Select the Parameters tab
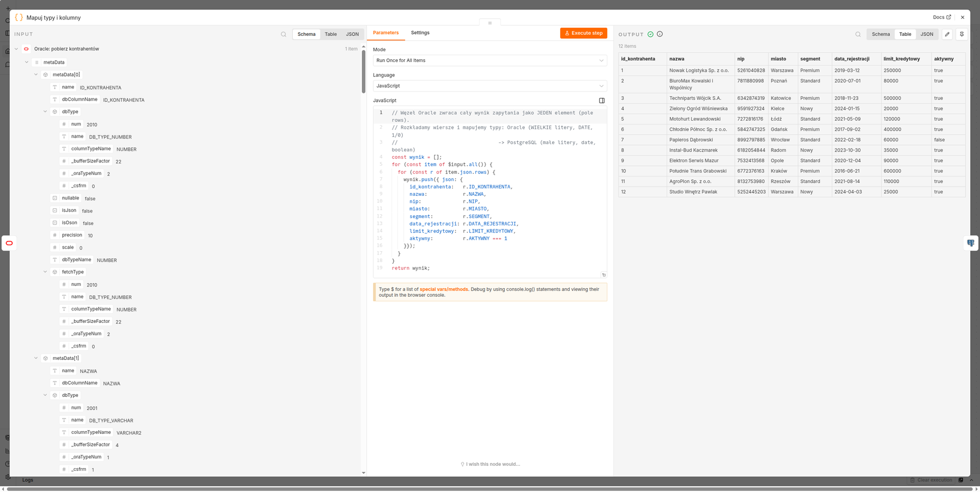Screen dimensions: 980x492 [386, 33]
